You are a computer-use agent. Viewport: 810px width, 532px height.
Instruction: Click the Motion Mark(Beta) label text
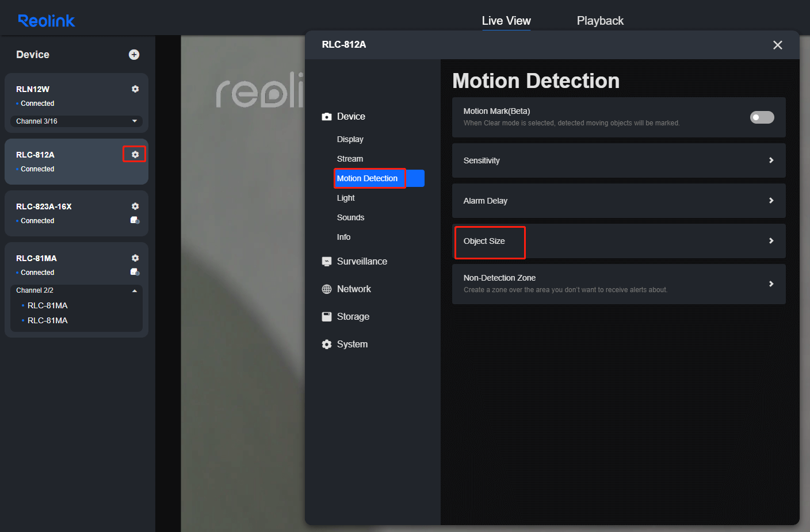(496, 111)
